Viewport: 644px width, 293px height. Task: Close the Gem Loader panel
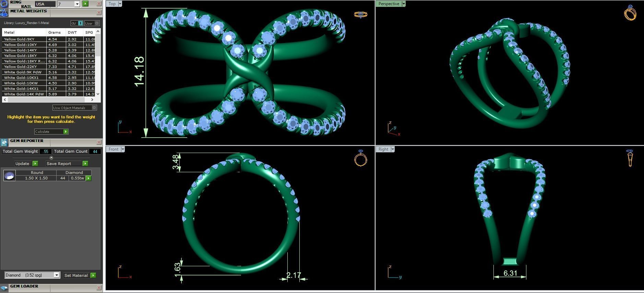tap(99, 288)
